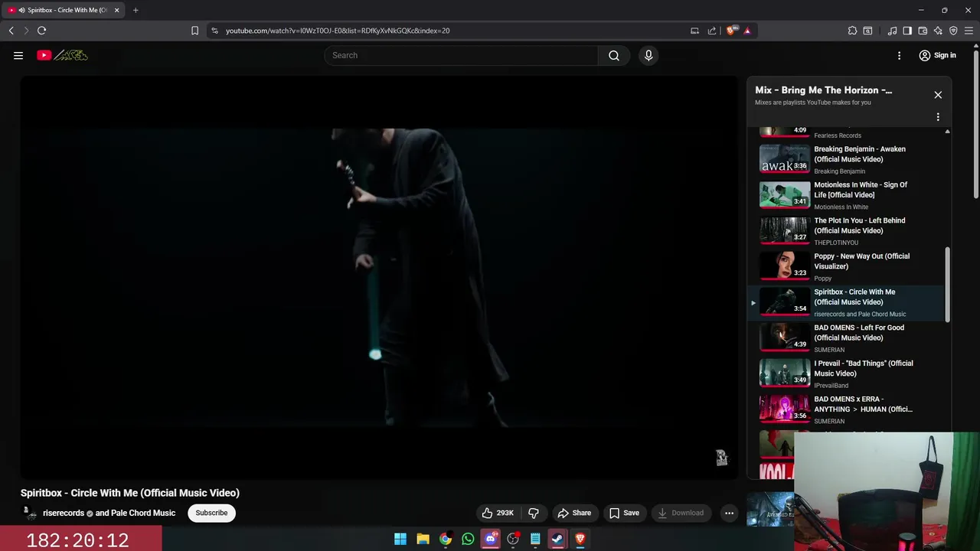Open WhatsApp from the taskbar

468,539
